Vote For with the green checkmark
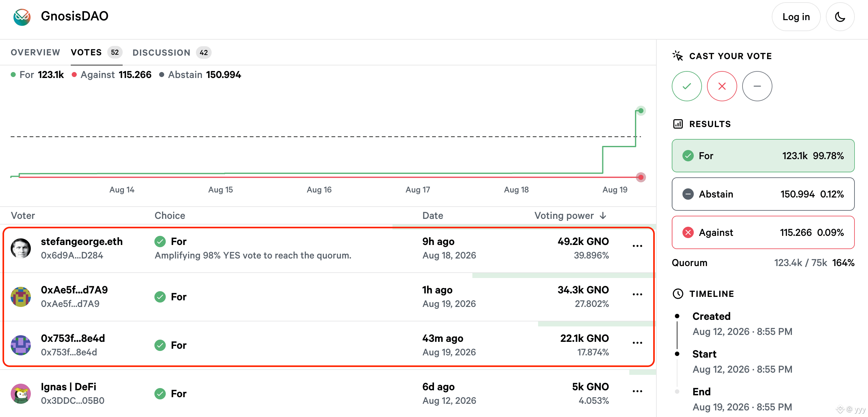This screenshot has height=417, width=868. [x=687, y=86]
